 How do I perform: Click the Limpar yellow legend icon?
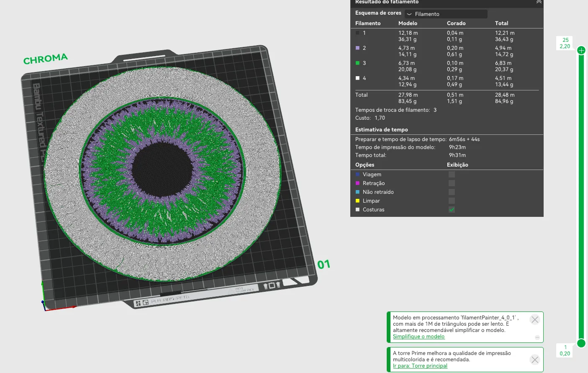coord(357,201)
